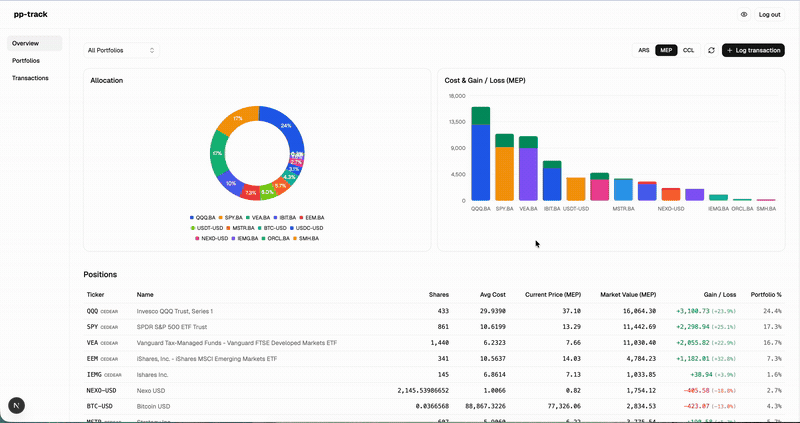Click the Bitcoin USD name cell
This screenshot has height=423, width=800.
pyautogui.click(x=154, y=406)
